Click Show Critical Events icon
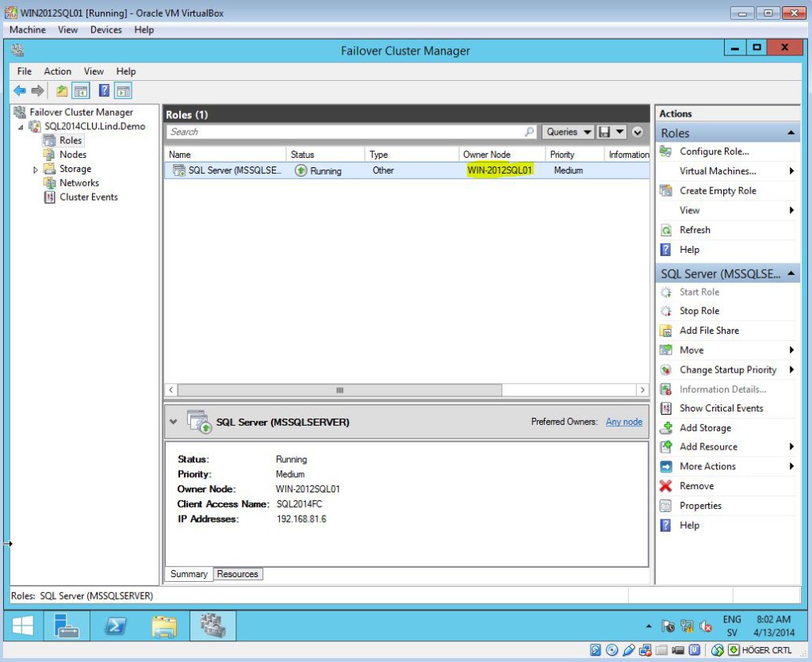This screenshot has width=812, height=662. pyautogui.click(x=666, y=408)
